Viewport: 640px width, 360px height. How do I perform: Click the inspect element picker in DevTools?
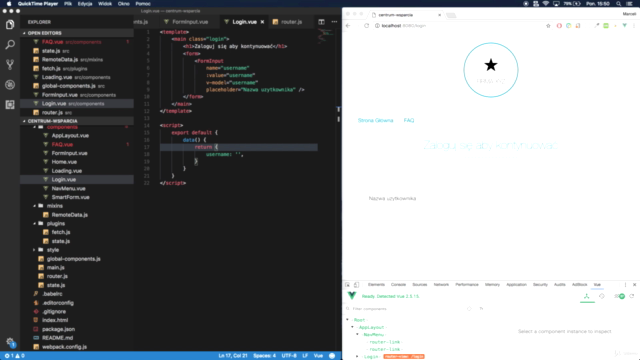347,284
